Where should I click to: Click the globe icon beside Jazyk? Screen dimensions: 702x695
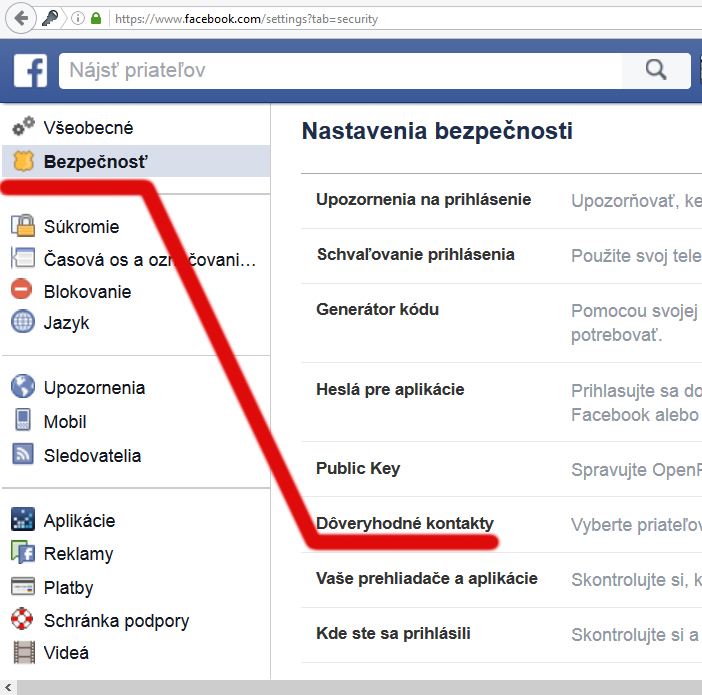coord(23,322)
